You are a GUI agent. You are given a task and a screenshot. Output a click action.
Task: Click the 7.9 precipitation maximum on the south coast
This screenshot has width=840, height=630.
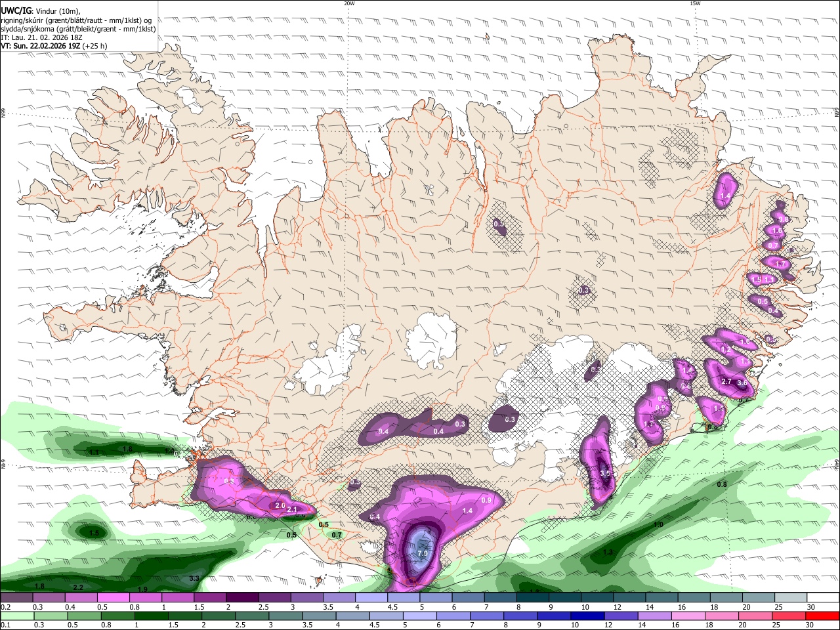pos(423,553)
